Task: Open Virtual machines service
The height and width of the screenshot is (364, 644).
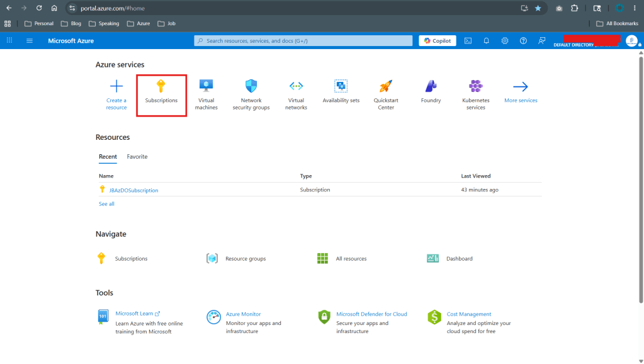Action: coord(206,95)
